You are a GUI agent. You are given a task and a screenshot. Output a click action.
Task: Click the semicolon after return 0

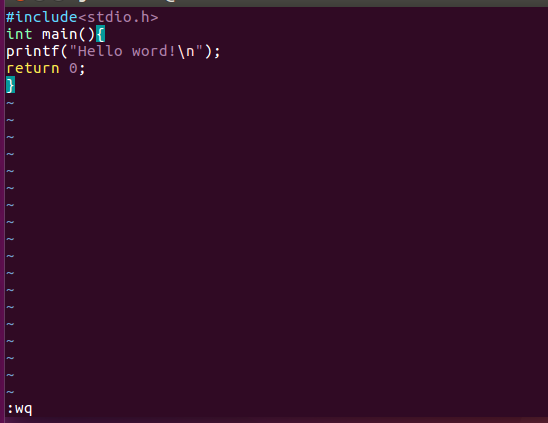(82, 69)
